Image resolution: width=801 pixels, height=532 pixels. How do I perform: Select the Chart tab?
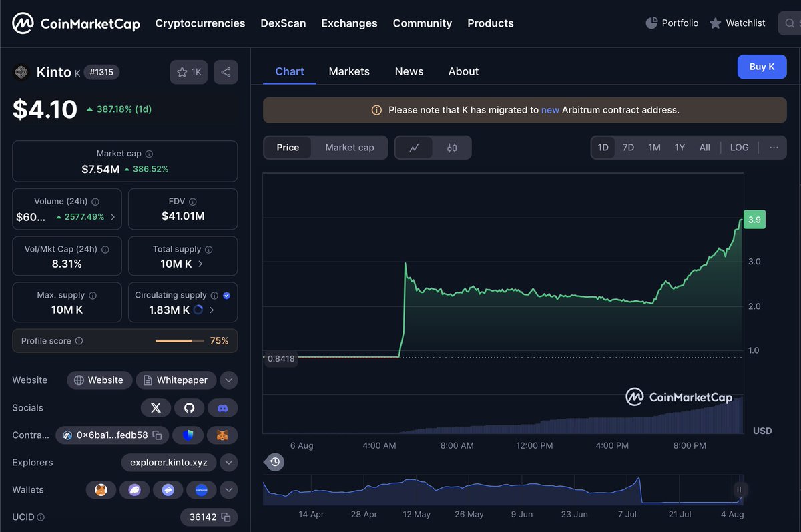pyautogui.click(x=290, y=71)
